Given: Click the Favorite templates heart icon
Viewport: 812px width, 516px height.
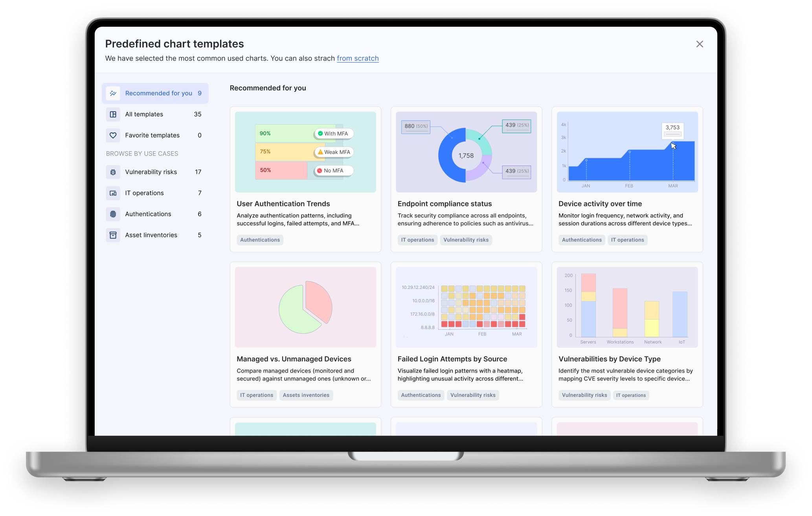Looking at the screenshot, I should point(113,135).
